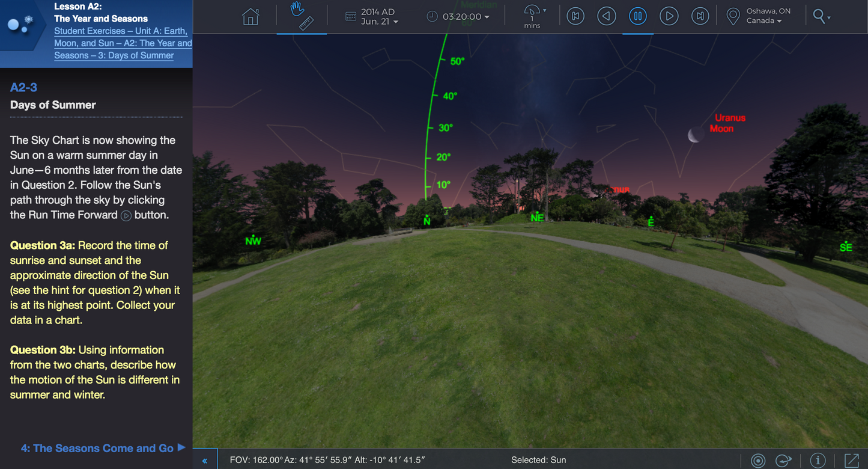Viewport: 868px width, 469px height.
Task: Click the Home view icon
Action: pyautogui.click(x=250, y=16)
